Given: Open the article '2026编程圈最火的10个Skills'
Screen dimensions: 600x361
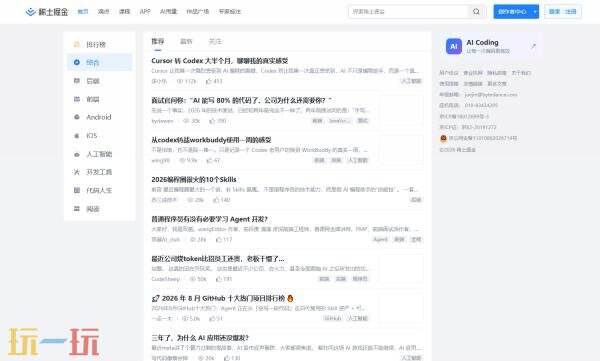Looking at the screenshot, I should pos(194,180).
